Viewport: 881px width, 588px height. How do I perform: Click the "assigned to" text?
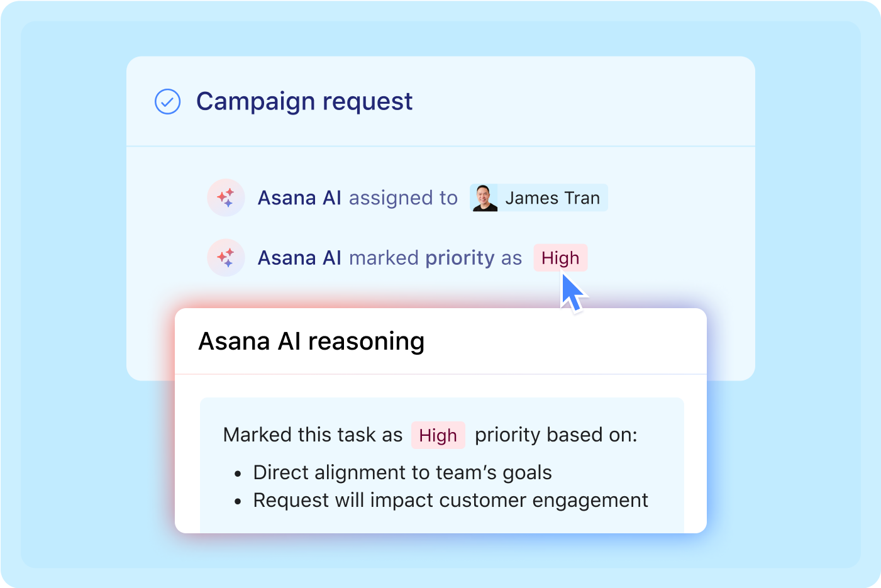[x=403, y=198]
